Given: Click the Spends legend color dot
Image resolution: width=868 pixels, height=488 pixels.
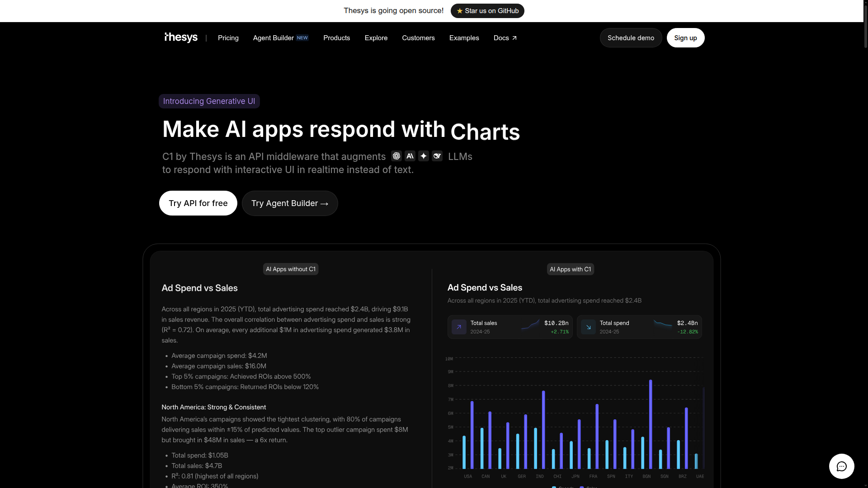Looking at the screenshot, I should coord(554,487).
